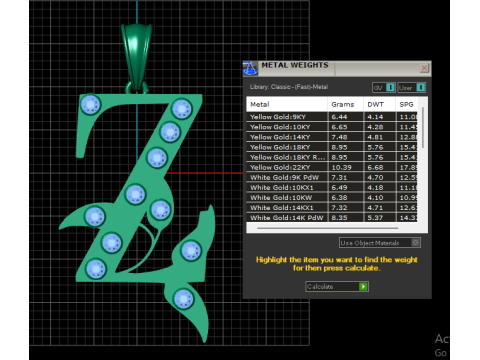This screenshot has width=480, height=360.
Task: Select the bottom gemstone on the lower leaf
Action: click(x=183, y=299)
